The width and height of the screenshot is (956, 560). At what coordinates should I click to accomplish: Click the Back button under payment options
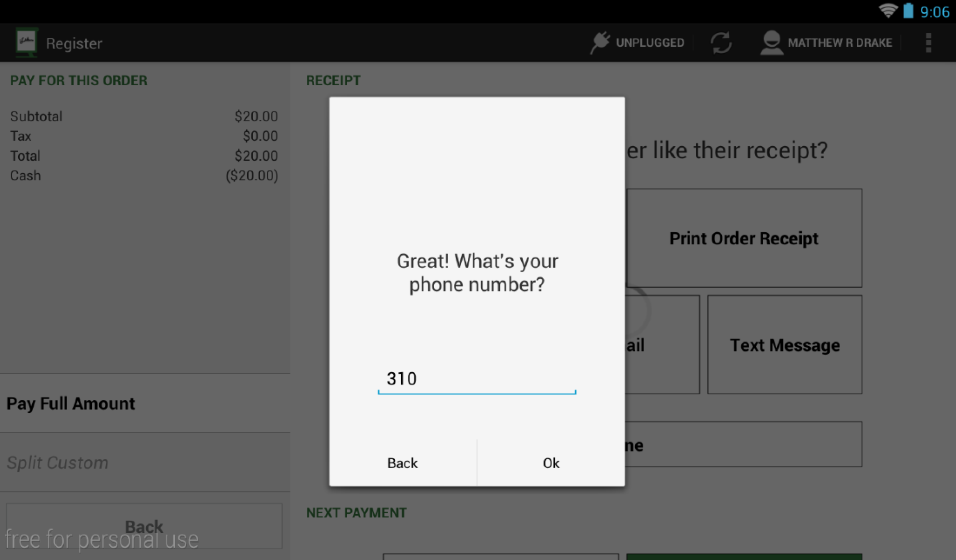144,526
